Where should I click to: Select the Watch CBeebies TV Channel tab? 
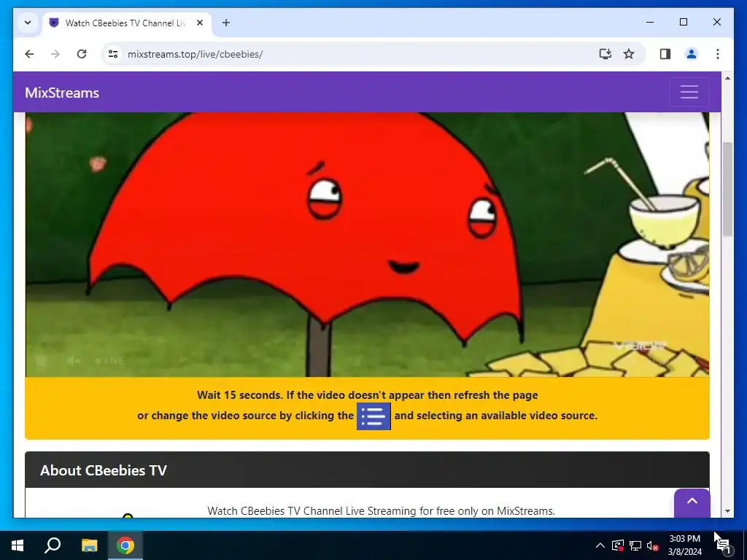point(125,23)
